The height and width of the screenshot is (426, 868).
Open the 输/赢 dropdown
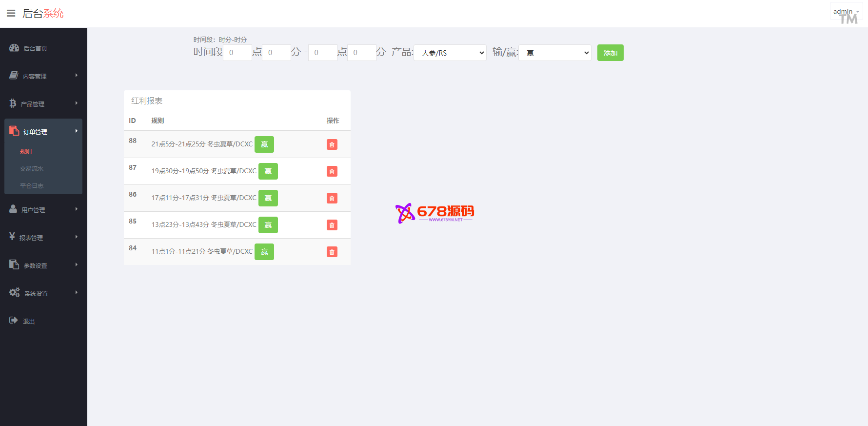click(555, 53)
